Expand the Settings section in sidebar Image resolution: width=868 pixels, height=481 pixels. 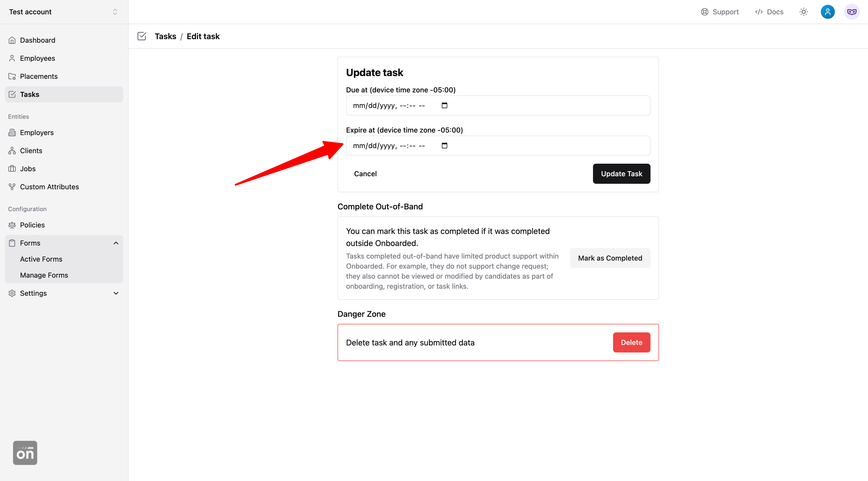click(x=116, y=293)
